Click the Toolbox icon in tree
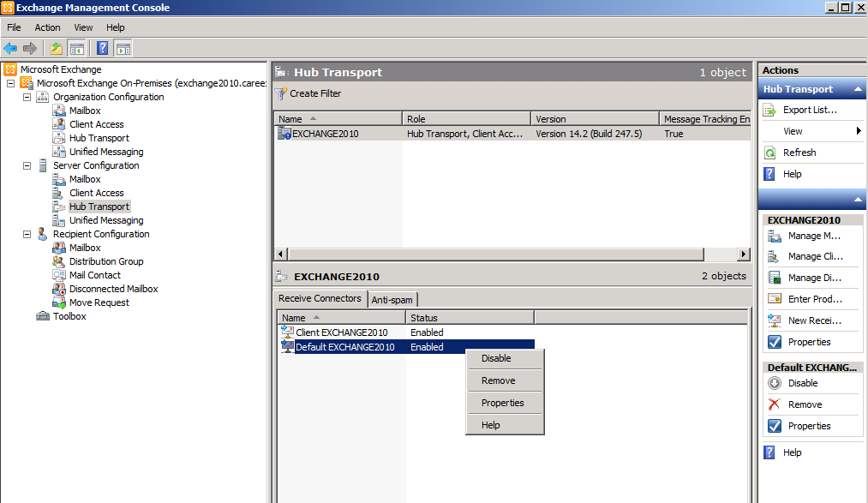The height and width of the screenshot is (503, 868). (43, 316)
